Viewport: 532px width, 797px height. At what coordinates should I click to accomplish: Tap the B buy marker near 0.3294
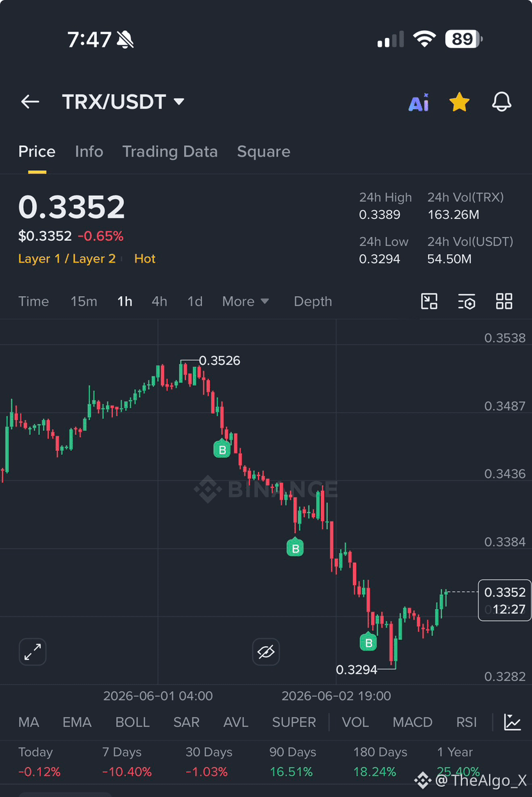(x=368, y=642)
